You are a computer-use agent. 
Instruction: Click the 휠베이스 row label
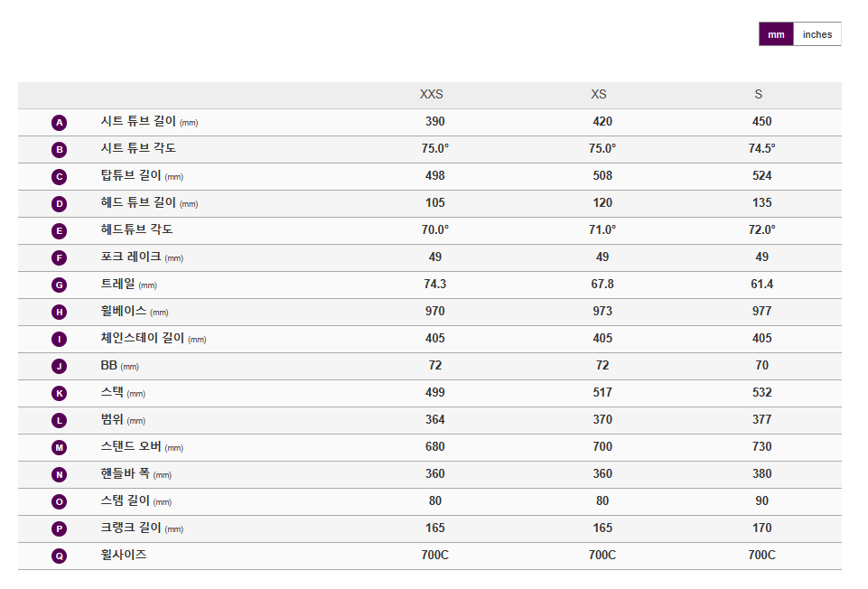click(123, 312)
